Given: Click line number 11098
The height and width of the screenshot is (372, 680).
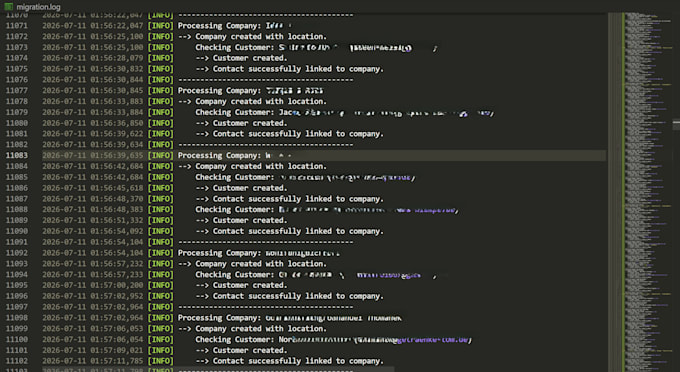Looking at the screenshot, I should (16, 318).
